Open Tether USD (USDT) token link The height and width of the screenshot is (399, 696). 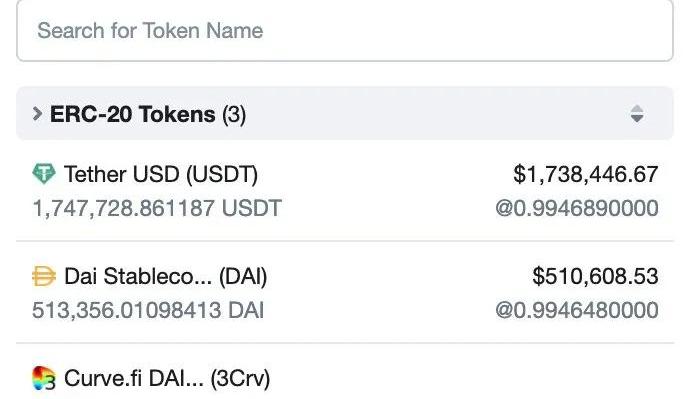coord(161,174)
